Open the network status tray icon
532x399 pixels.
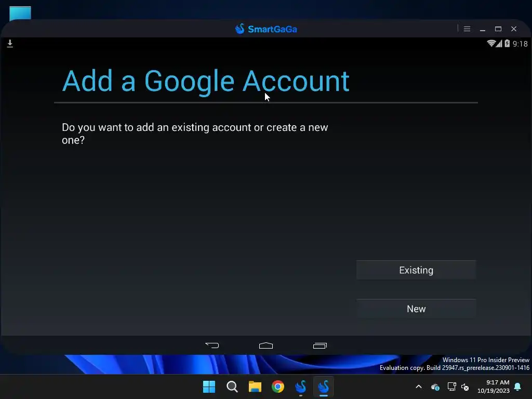(x=451, y=387)
